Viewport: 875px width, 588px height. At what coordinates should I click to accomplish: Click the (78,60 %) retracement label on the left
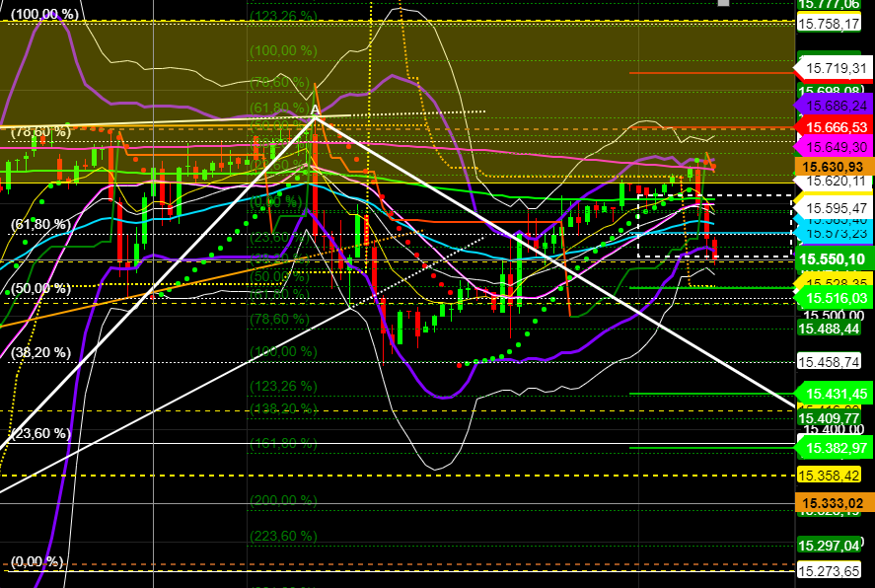pyautogui.click(x=41, y=129)
